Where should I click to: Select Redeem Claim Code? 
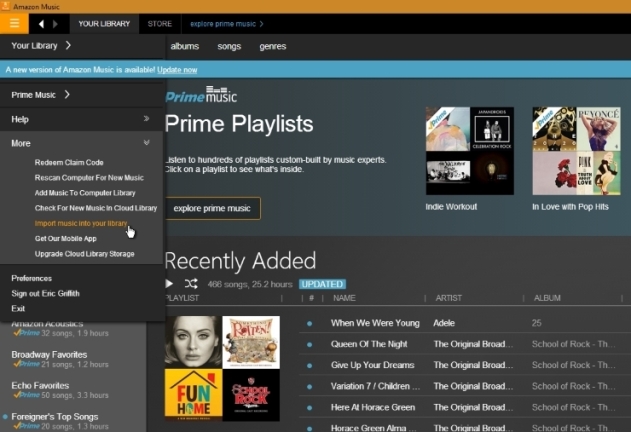69,162
